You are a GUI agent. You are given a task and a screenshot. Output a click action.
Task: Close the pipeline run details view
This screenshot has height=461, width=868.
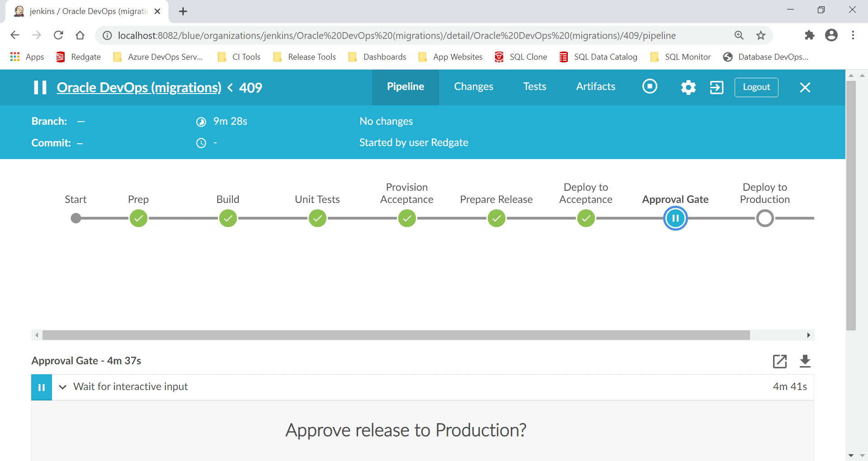pos(805,88)
